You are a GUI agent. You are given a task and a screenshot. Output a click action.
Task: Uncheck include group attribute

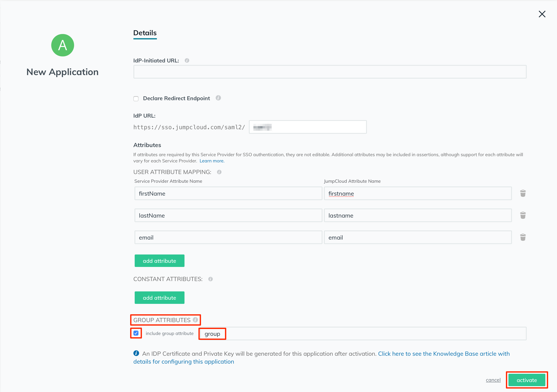click(x=136, y=333)
